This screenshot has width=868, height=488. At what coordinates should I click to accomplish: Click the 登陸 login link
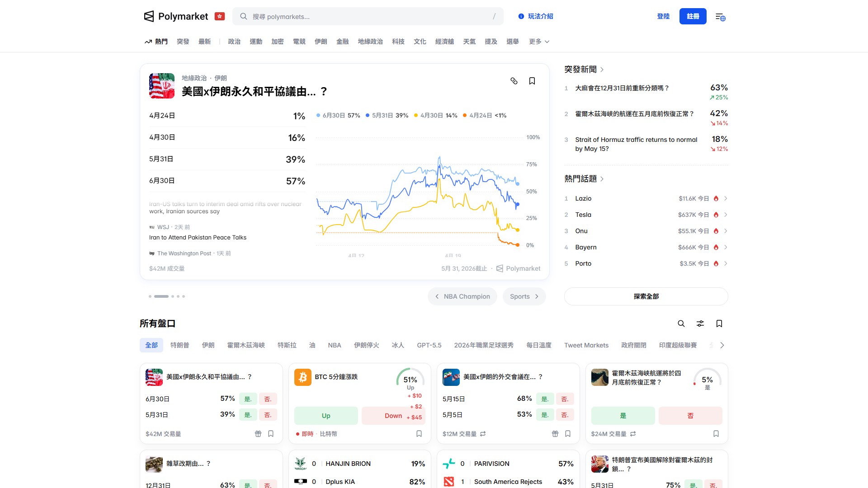tap(663, 16)
